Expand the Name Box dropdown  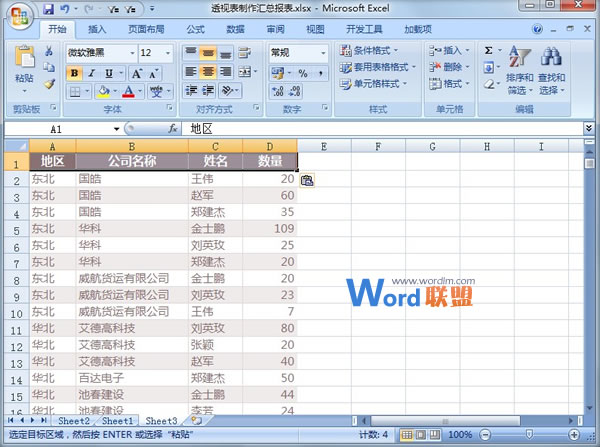coord(116,129)
